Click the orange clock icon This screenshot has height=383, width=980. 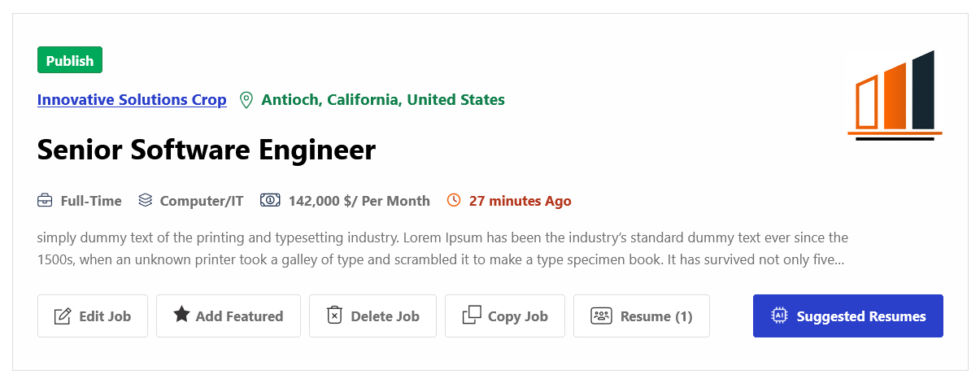[454, 200]
